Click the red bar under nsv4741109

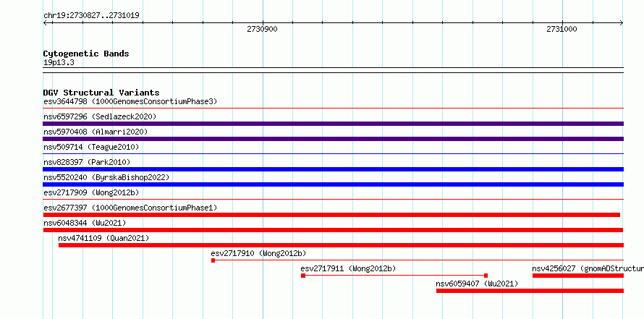pos(341,245)
